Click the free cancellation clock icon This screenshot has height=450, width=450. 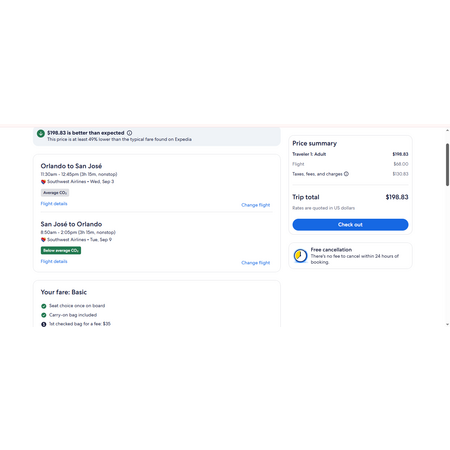[300, 256]
